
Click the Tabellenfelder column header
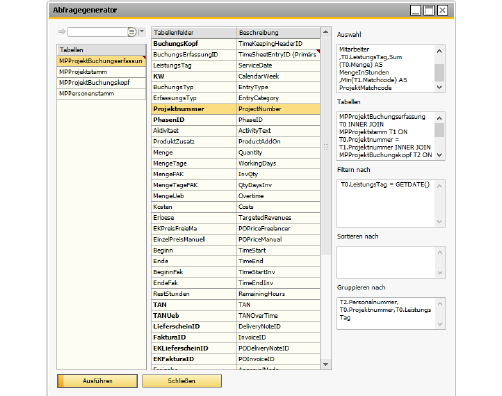pyautogui.click(x=194, y=33)
